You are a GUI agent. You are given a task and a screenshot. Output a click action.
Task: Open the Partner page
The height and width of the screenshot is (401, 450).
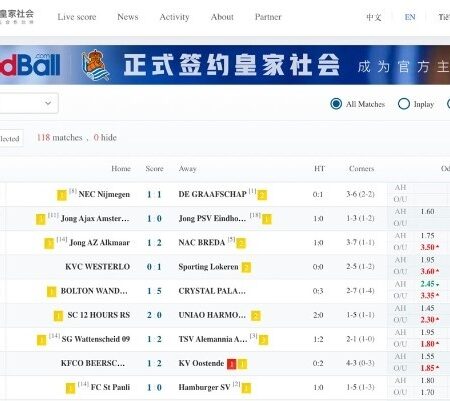coord(268,17)
